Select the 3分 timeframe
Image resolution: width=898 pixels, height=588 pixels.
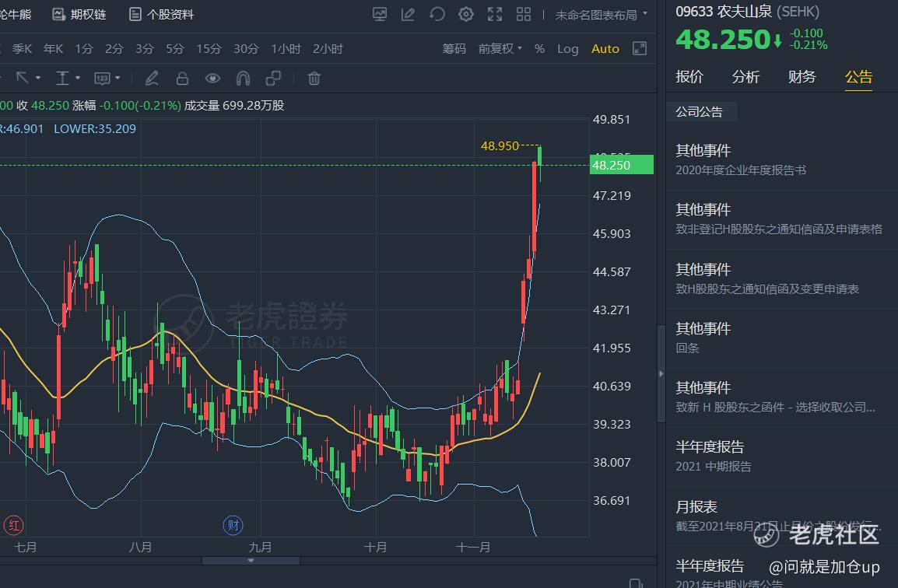144,49
